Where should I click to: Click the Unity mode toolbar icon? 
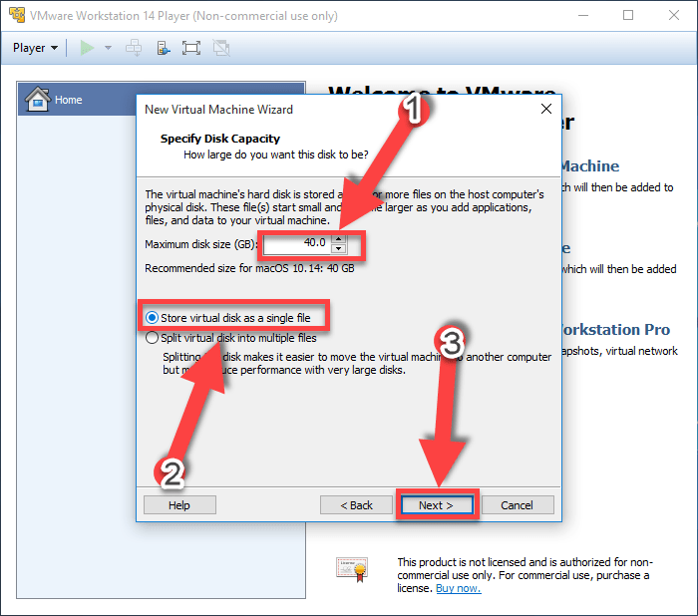(220, 48)
